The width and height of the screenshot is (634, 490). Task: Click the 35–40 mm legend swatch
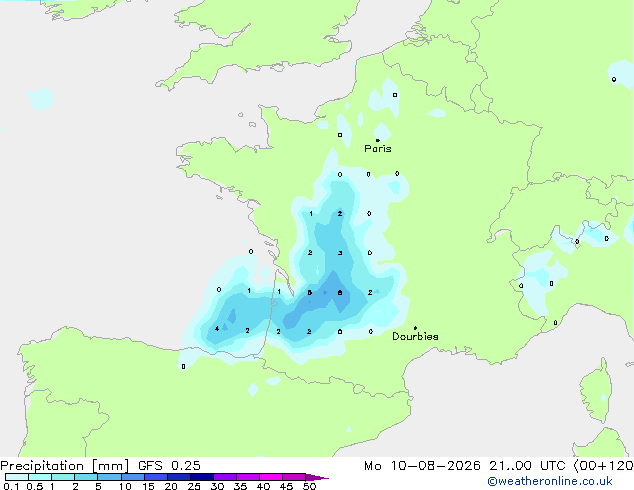248,477
